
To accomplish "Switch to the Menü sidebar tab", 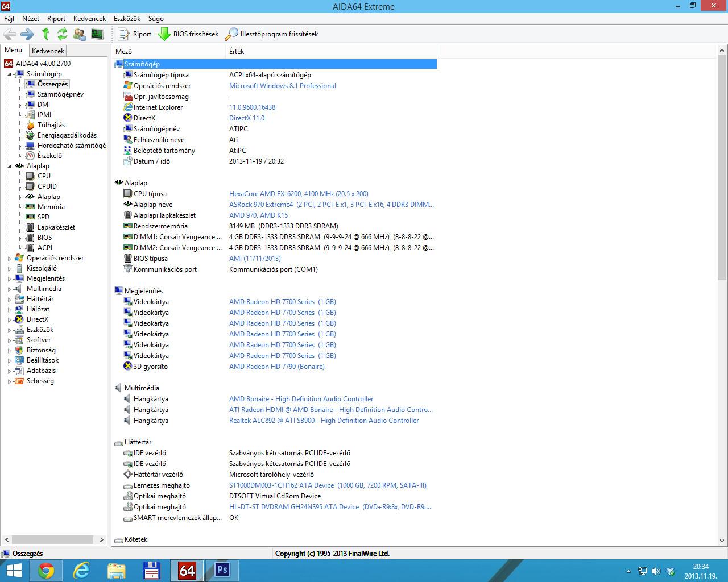I will pos(14,50).
